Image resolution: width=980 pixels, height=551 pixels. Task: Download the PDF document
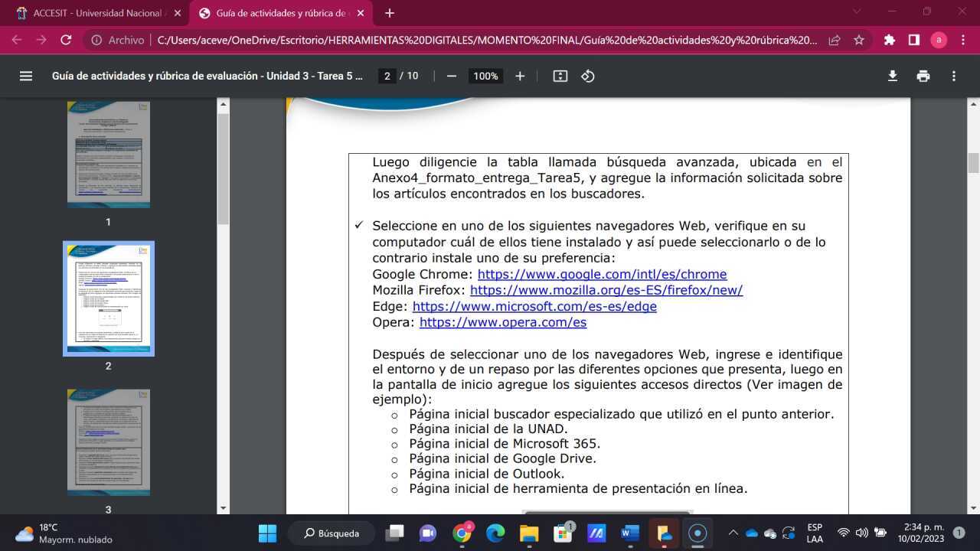pos(891,76)
